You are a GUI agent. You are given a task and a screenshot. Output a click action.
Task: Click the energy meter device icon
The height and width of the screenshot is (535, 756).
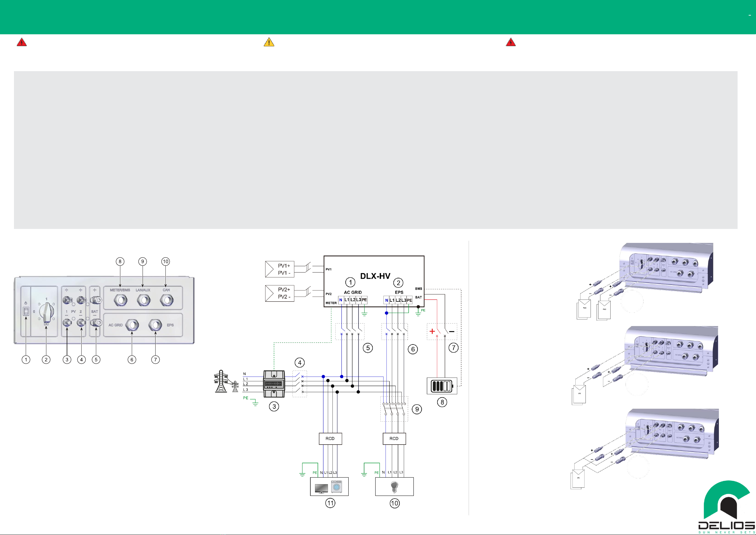274,384
